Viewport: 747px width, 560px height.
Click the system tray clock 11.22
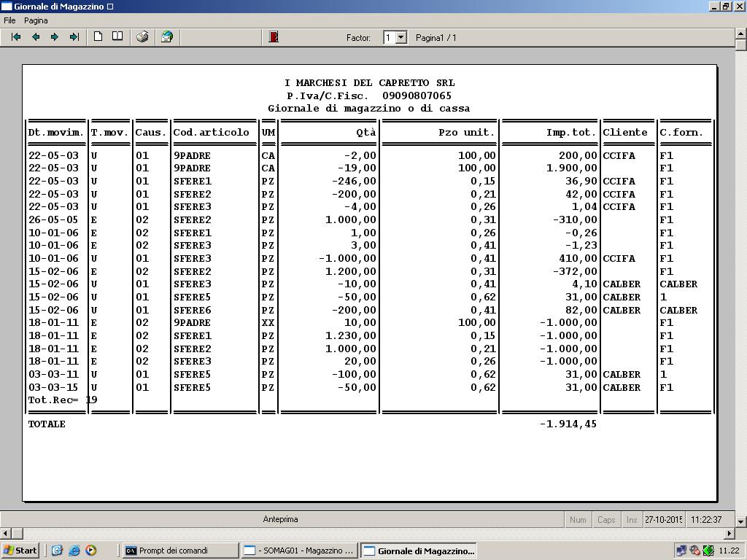(729, 551)
